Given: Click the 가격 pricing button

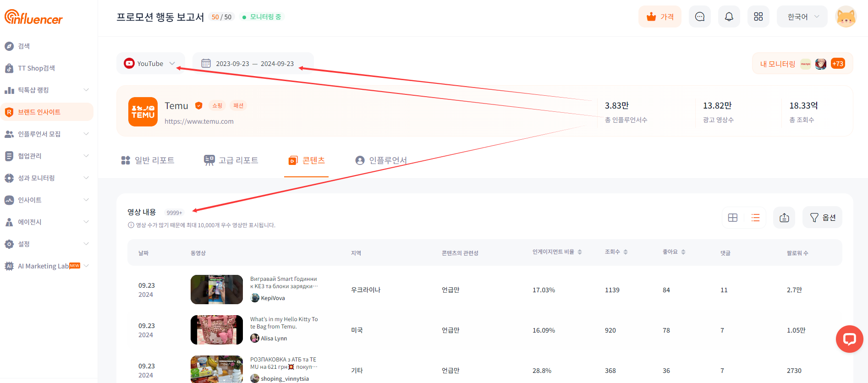Looking at the screenshot, I should pos(660,16).
